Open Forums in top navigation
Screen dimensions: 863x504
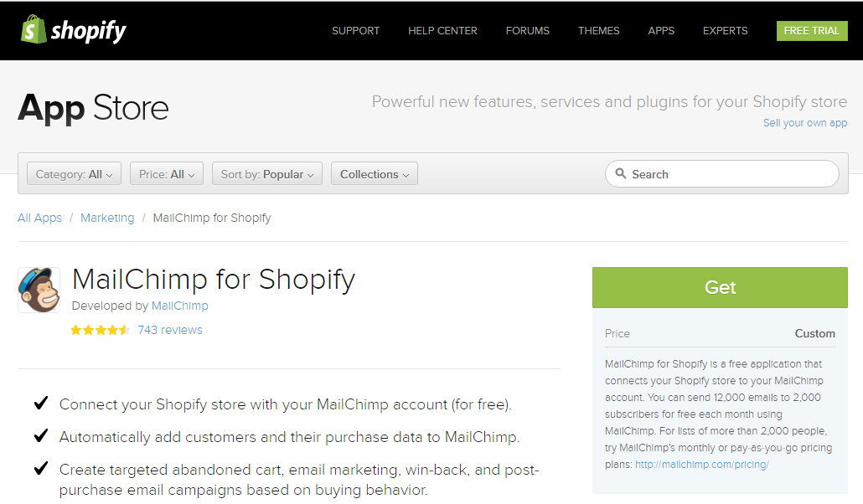tap(527, 31)
